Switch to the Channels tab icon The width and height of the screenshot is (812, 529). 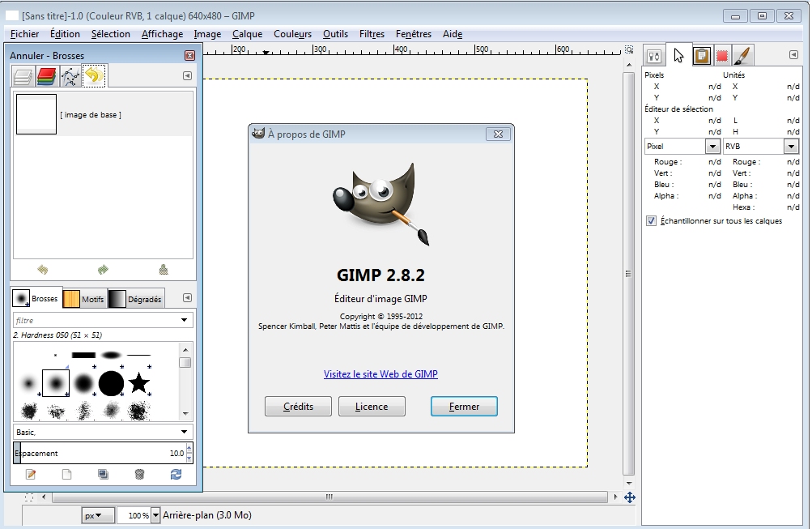point(46,77)
